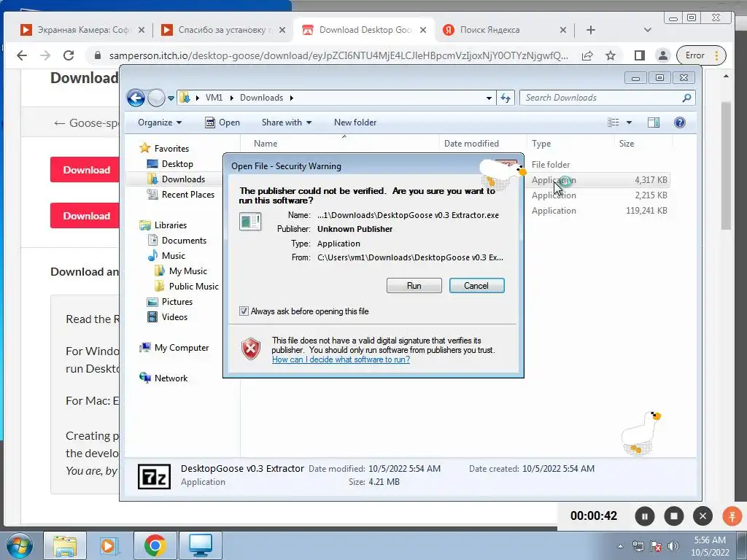This screenshot has width=747, height=560.
Task: Switch to Спасибо за установку tab
Action: point(223,30)
